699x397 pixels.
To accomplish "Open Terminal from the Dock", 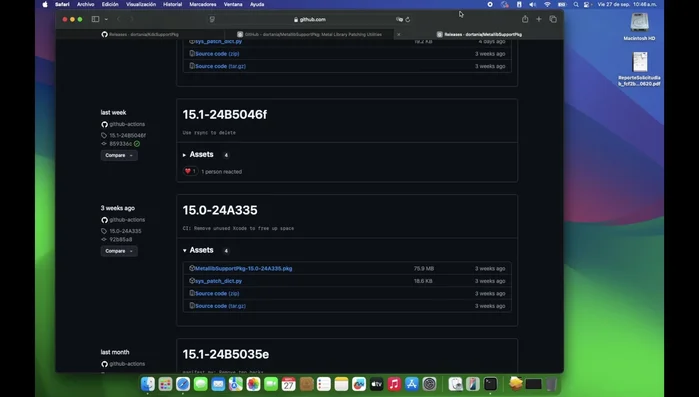I will pos(490,384).
